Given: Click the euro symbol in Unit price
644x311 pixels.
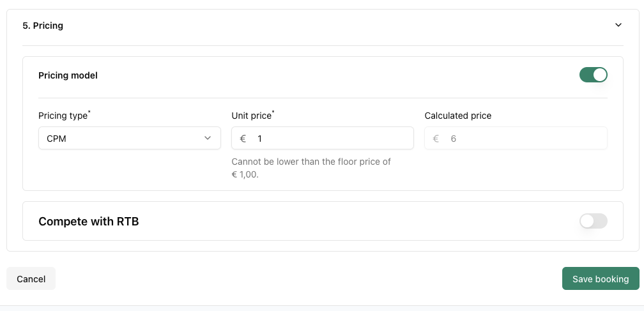Looking at the screenshot, I should 243,139.
